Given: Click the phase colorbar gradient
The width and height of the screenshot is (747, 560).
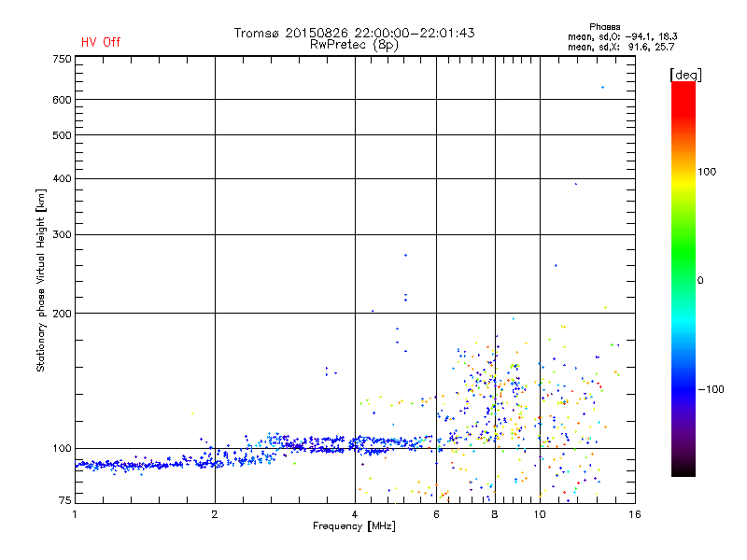Looking at the screenshot, I should (684, 278).
